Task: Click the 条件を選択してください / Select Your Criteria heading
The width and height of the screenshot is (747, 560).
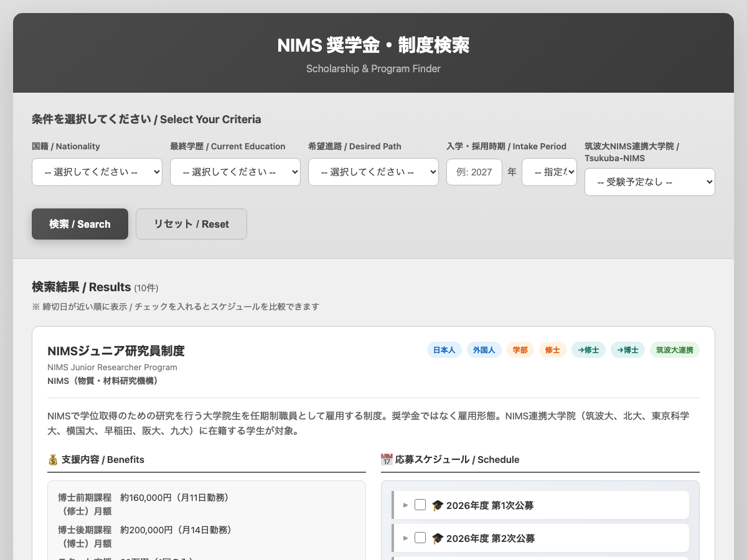Action: pyautogui.click(x=146, y=119)
